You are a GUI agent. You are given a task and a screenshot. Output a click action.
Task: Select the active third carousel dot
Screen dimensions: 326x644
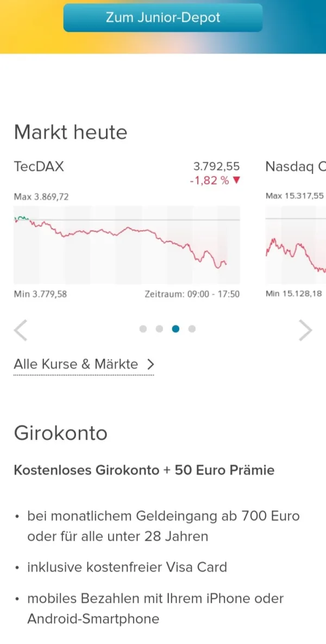point(175,329)
